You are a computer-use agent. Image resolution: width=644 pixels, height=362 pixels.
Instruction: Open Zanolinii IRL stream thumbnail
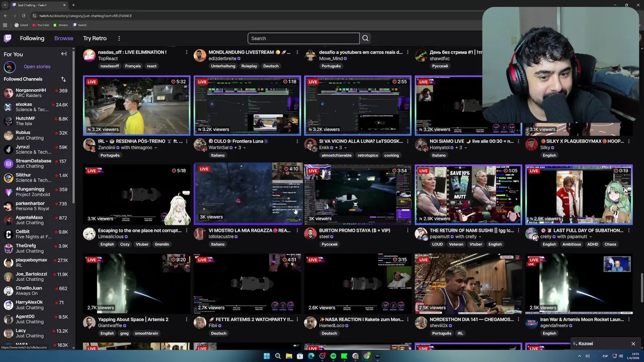[x=136, y=106]
